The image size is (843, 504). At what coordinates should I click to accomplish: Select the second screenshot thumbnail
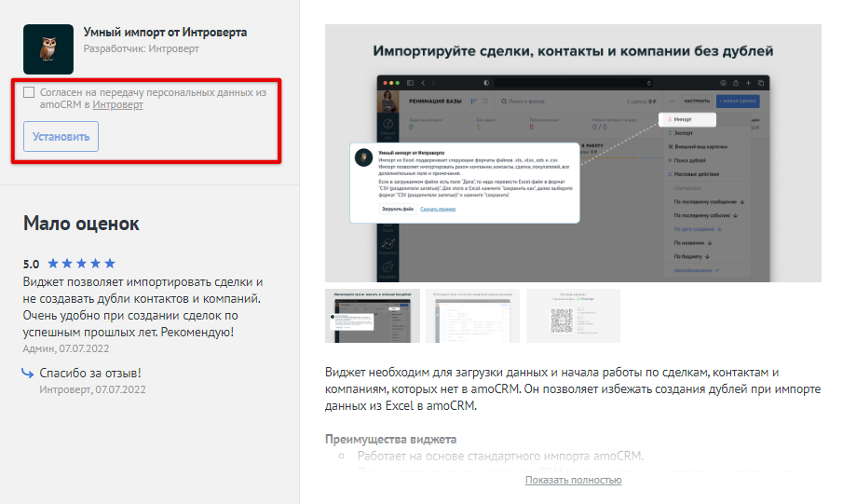472,316
